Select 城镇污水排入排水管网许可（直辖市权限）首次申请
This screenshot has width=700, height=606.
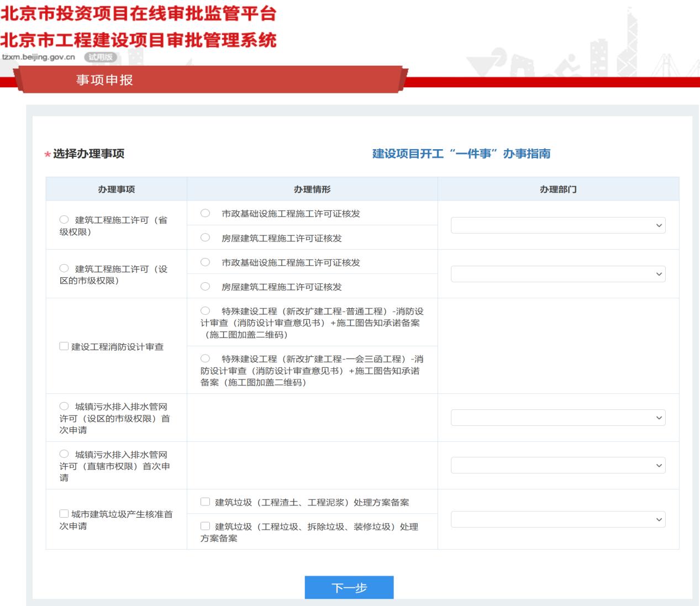click(64, 454)
